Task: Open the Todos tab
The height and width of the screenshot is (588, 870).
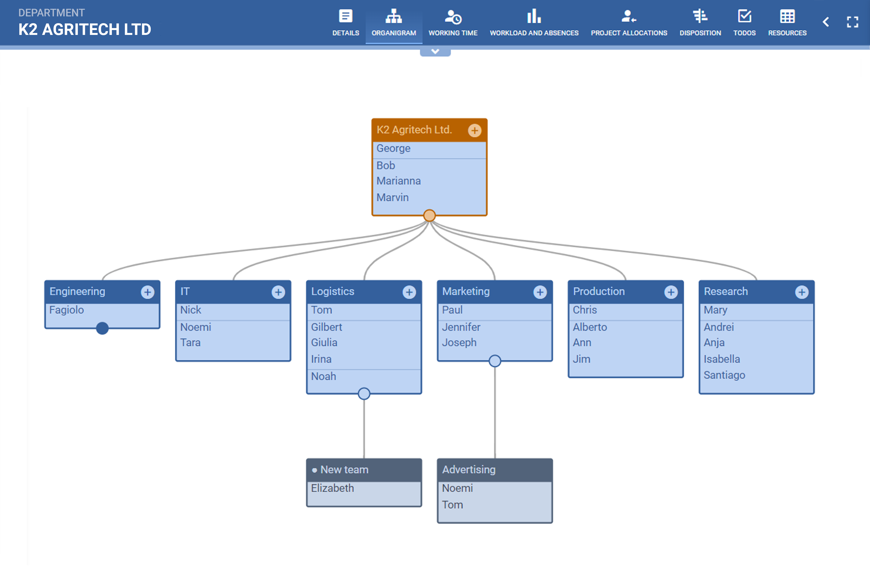Action: pyautogui.click(x=744, y=23)
